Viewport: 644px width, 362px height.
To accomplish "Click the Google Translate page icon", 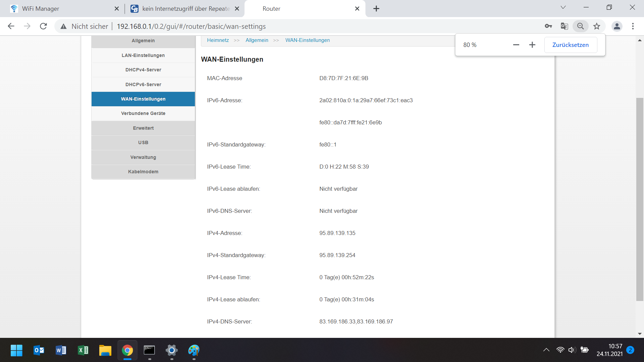I will (x=564, y=26).
